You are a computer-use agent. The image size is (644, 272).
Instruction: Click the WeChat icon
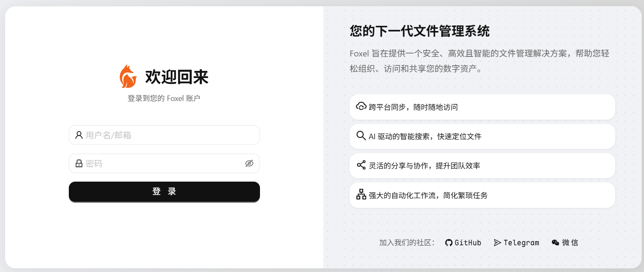point(555,243)
